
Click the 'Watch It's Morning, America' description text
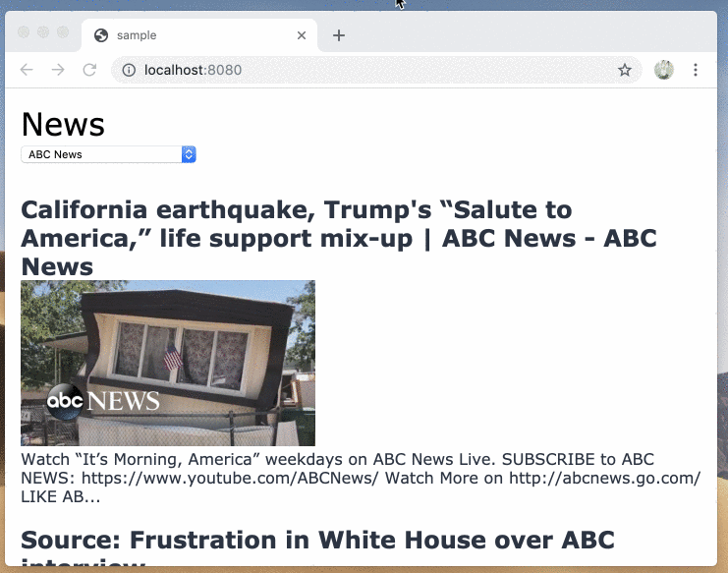point(361,478)
